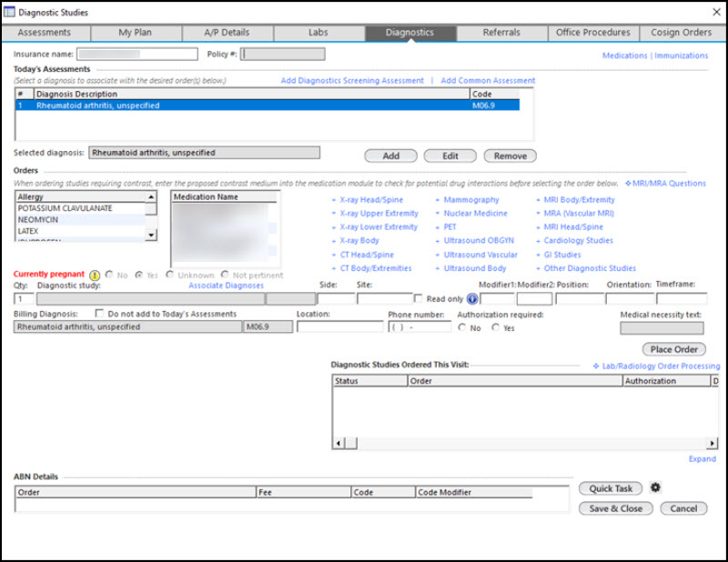Click the pregnancy warning info icon
Viewport: 728px width, 562px height.
click(x=95, y=275)
